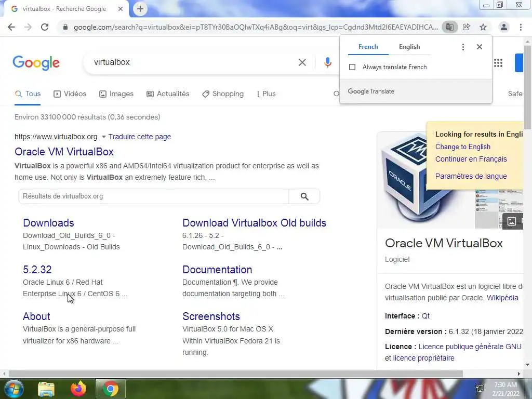This screenshot has height=399, width=532.
Task: Close the translate popup
Action: point(480,47)
